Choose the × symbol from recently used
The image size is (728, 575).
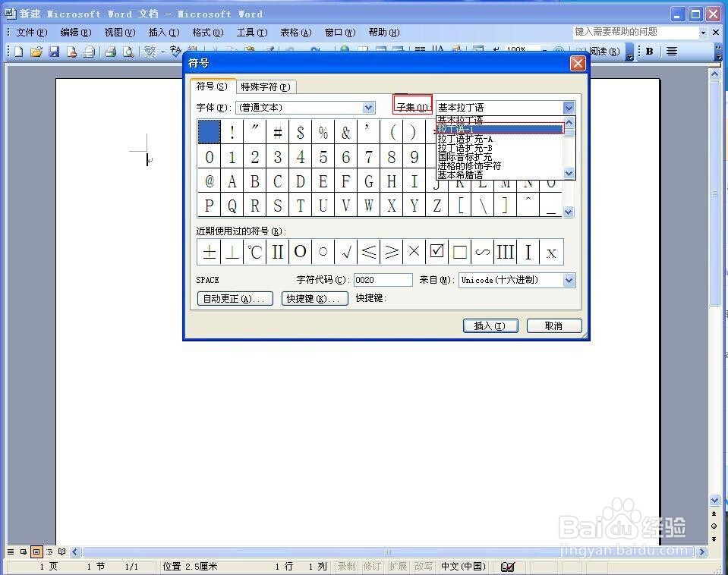(x=414, y=252)
